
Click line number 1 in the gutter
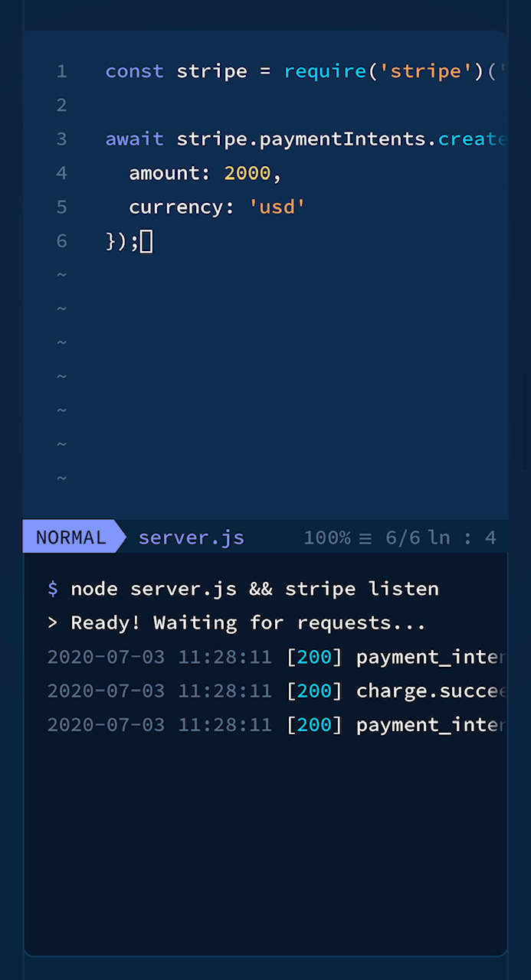(x=62, y=71)
